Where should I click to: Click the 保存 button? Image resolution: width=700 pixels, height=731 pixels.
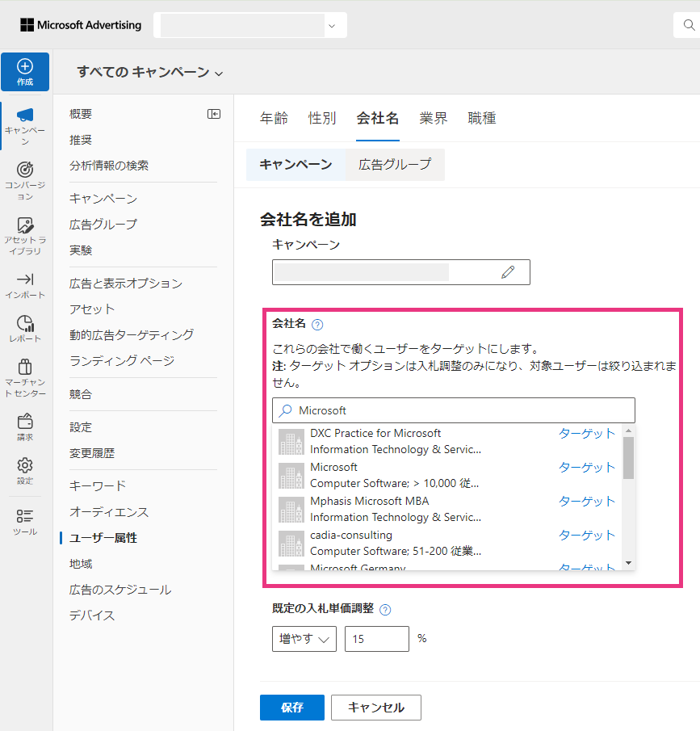(x=292, y=708)
